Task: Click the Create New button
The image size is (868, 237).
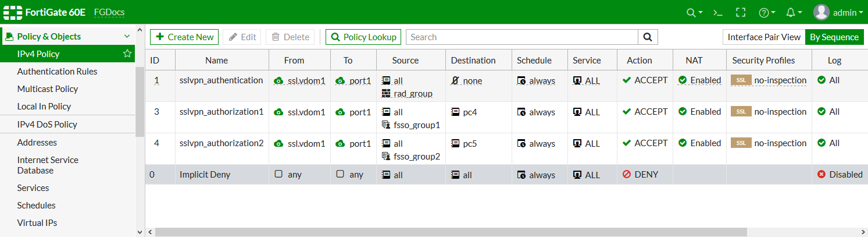Action: (x=184, y=37)
